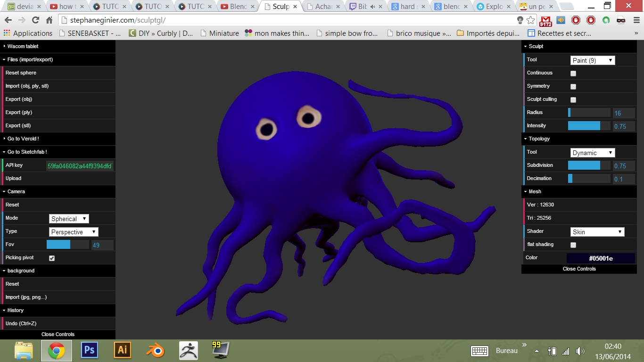Switch to the Sketchfab Explore tab

[493, 7]
